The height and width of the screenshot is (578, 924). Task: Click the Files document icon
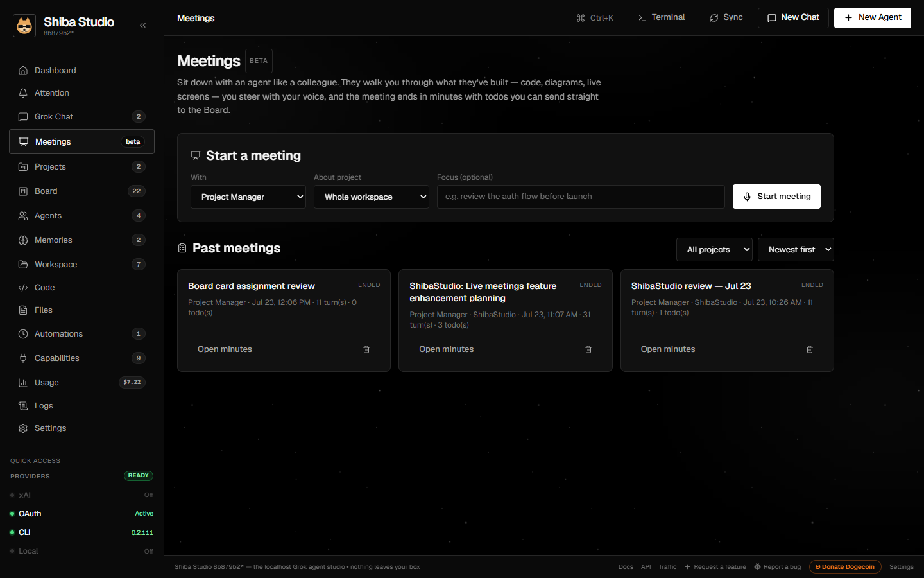23,310
